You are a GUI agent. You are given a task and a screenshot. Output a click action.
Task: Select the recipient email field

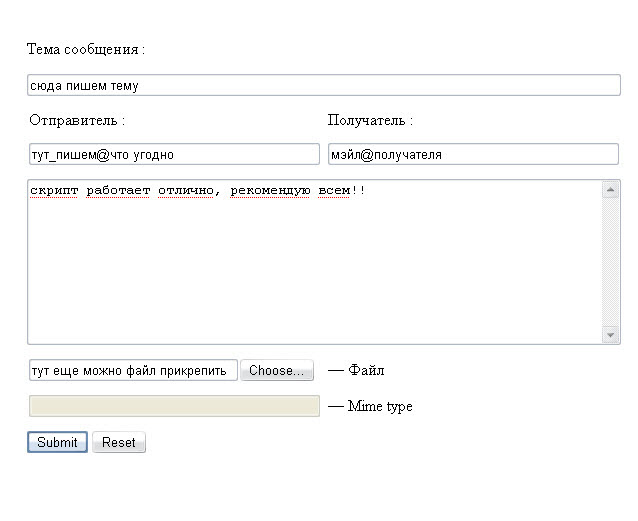pos(473,155)
